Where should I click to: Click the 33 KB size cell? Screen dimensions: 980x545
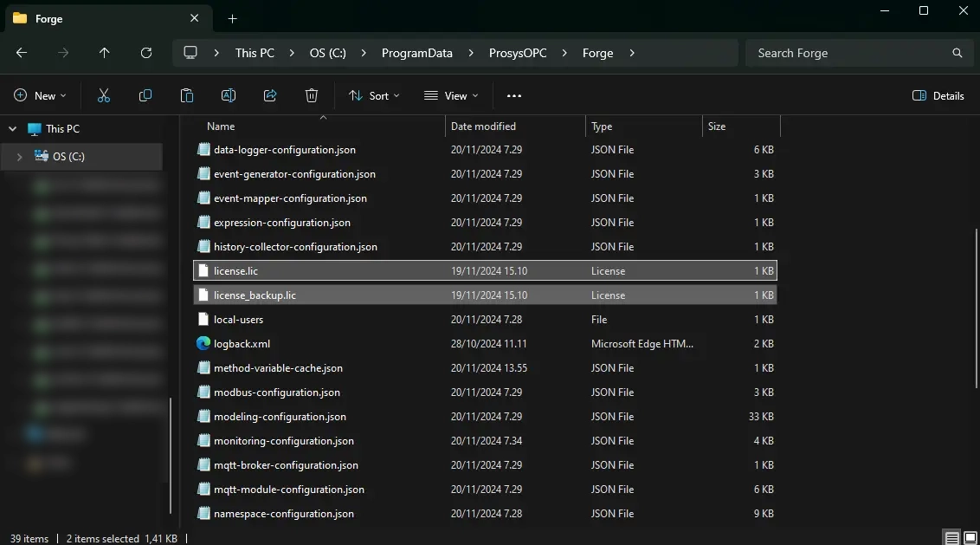(x=761, y=417)
